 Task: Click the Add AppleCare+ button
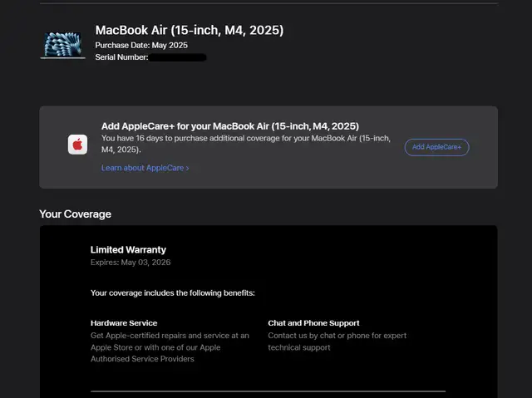coord(436,147)
